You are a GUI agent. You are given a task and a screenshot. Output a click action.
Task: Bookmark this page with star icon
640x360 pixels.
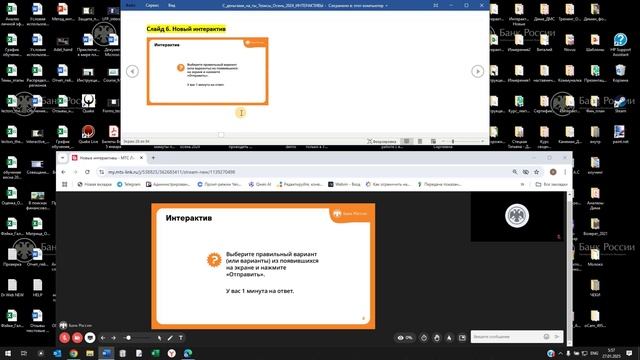pos(536,172)
